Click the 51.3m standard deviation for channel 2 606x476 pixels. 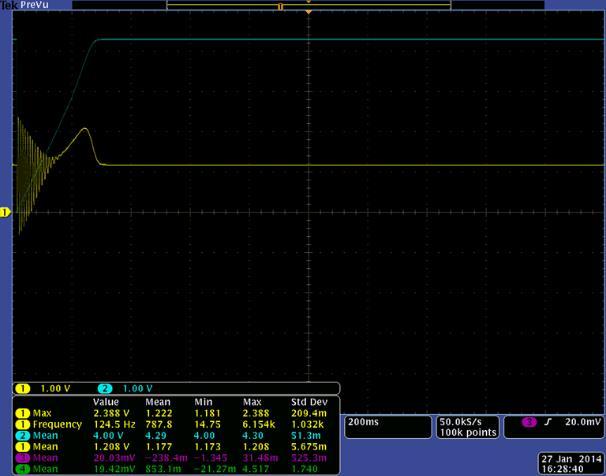tap(306, 436)
